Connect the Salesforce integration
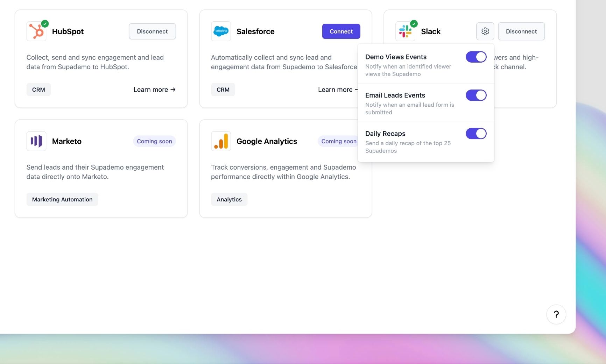606x364 pixels. click(x=341, y=31)
